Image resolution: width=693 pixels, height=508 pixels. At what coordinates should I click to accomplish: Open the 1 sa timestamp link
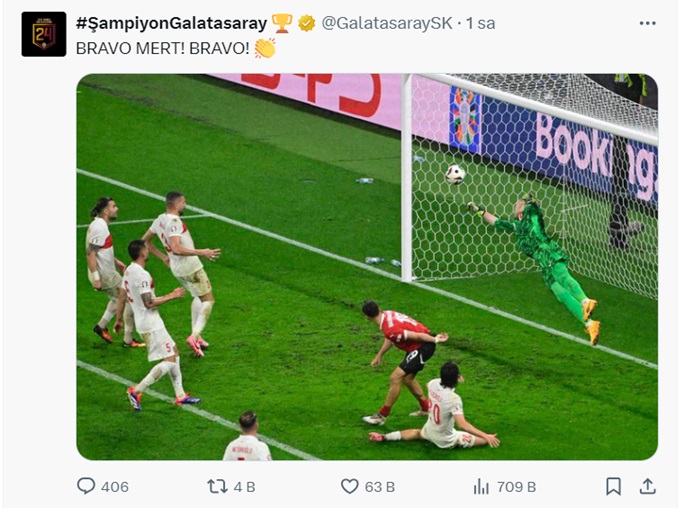[x=480, y=23]
